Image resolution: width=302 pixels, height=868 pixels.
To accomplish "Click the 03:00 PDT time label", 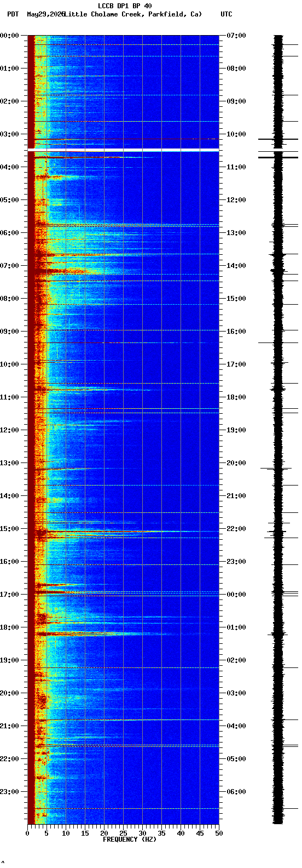I will point(9,134).
